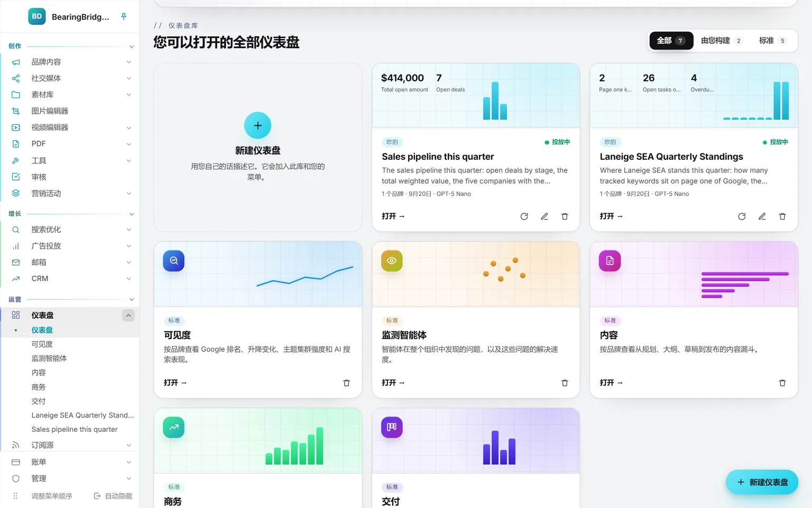Image resolution: width=812 pixels, height=508 pixels.
Task: Refresh the Sales pipeline this quarter dashboard
Action: click(524, 216)
